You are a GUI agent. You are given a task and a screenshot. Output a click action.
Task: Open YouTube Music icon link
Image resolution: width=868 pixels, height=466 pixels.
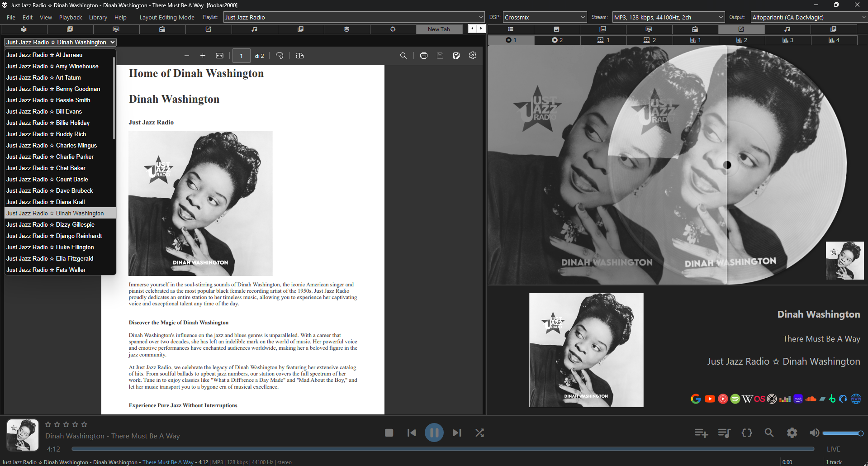coord(723,399)
